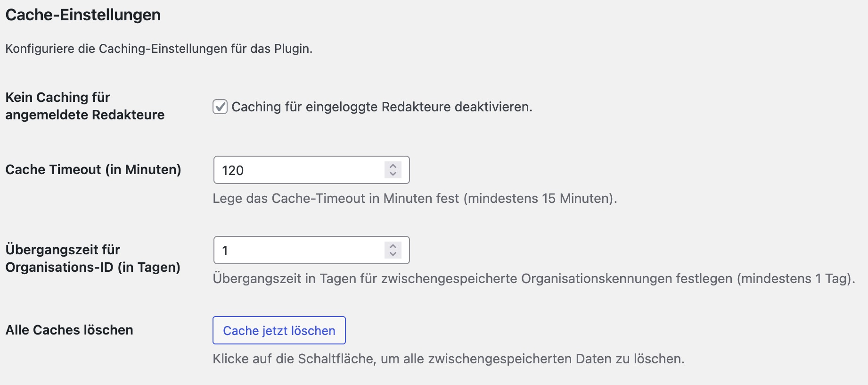Click the 'Lege das Cache-Timeout' hint text
Screen dimensions: 868x385
pos(336,199)
